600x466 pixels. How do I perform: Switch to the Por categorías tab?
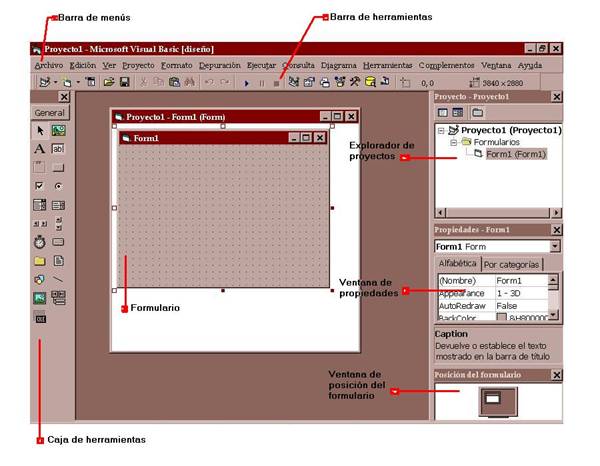click(511, 264)
